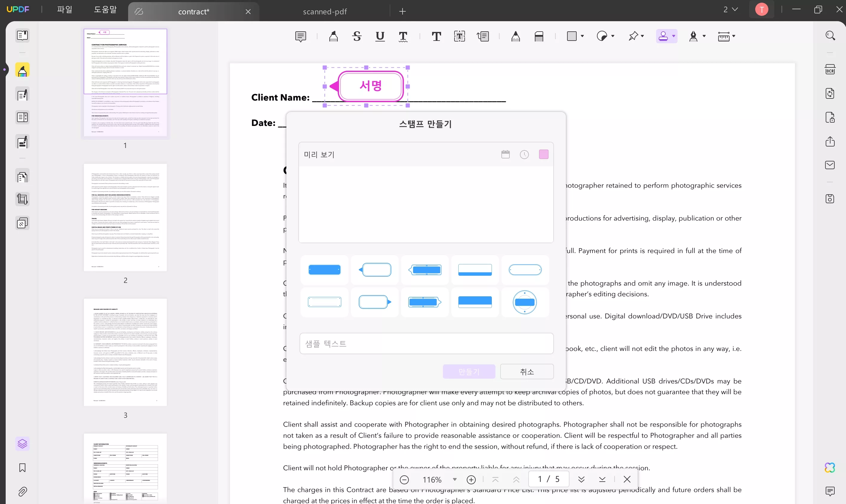
Task: Choose the circular stamp style
Action: (x=525, y=302)
